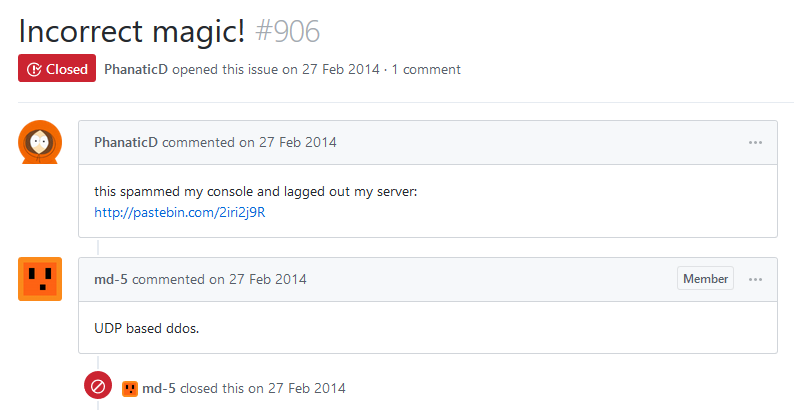Open options menu on PhanaticD's comment

tap(755, 142)
